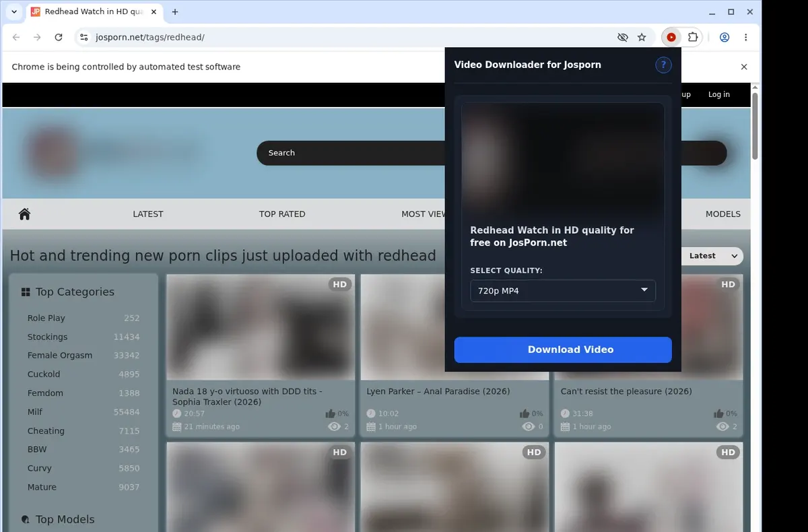Open Chrome's three-dot menu
The height and width of the screenshot is (532, 808).
click(x=746, y=38)
